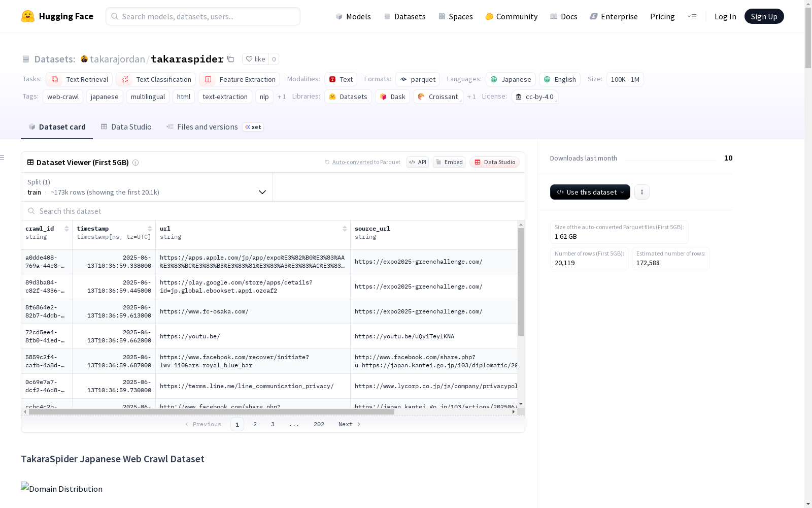Open the navigation overflow menu icon

click(692, 16)
